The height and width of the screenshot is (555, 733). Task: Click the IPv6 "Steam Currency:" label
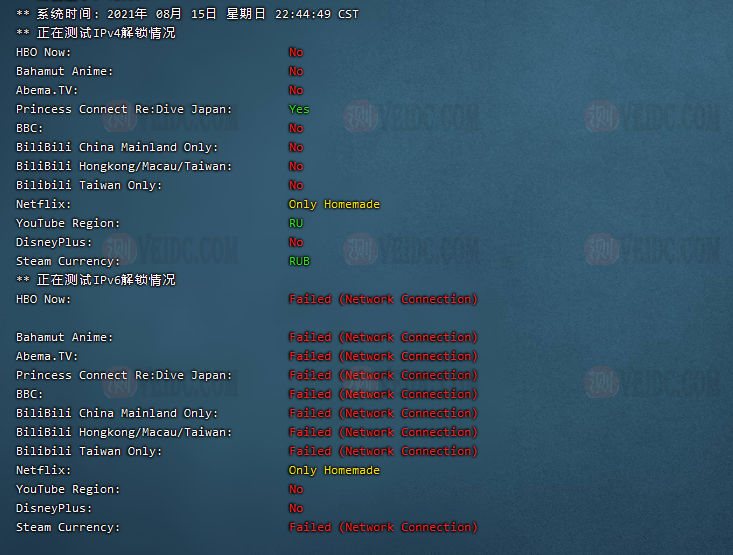click(68, 527)
